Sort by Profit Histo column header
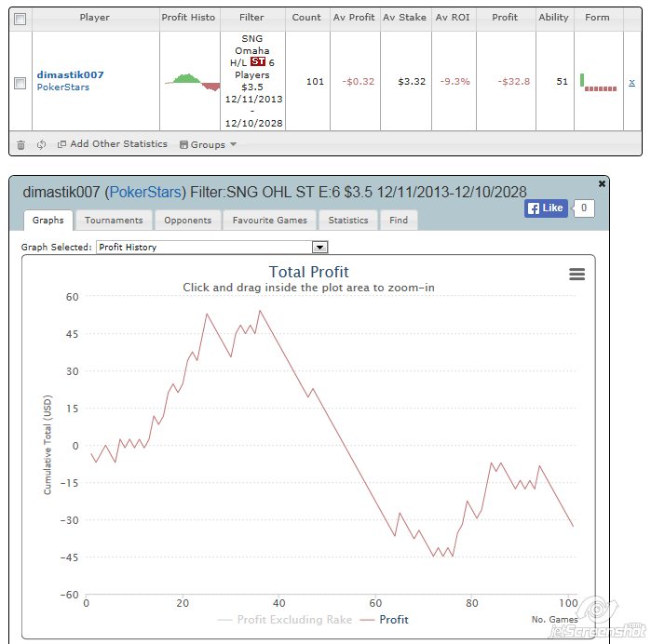Image resolution: width=651 pixels, height=644 pixels. (x=188, y=18)
